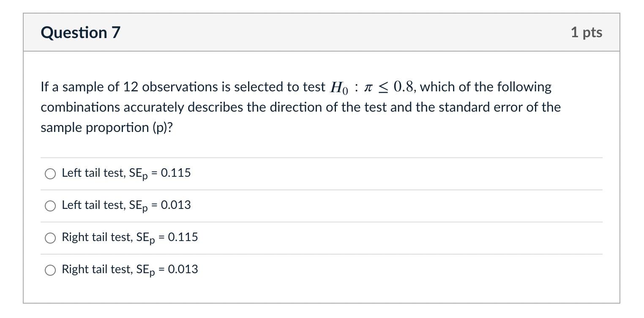Click the "sample proportion (p)?" text
Viewport: 644px width, 318px height.
coord(107,127)
